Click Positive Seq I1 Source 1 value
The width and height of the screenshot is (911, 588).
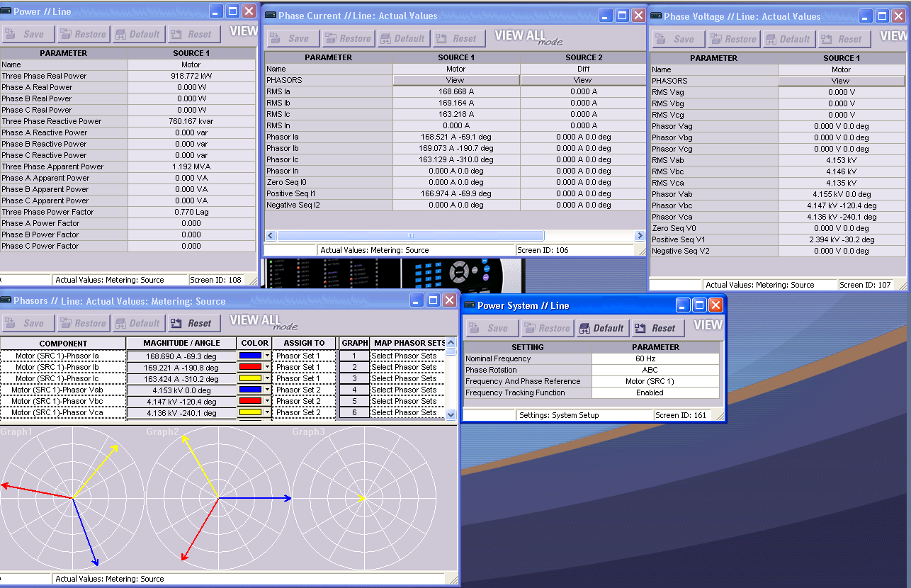pyautogui.click(x=456, y=193)
